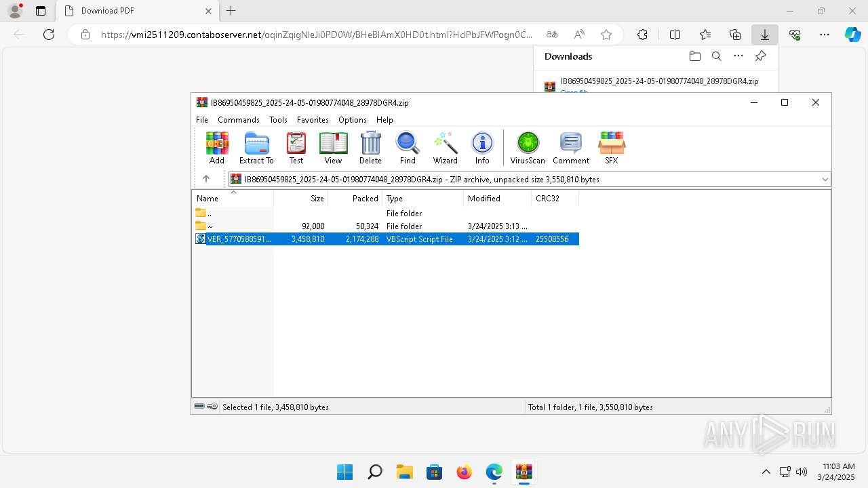The image size is (868, 488).
Task: Refresh the Edge page
Action: tap(49, 35)
